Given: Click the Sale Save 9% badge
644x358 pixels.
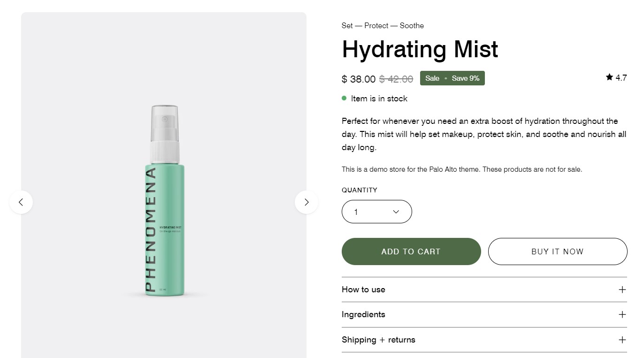Looking at the screenshot, I should 452,78.
